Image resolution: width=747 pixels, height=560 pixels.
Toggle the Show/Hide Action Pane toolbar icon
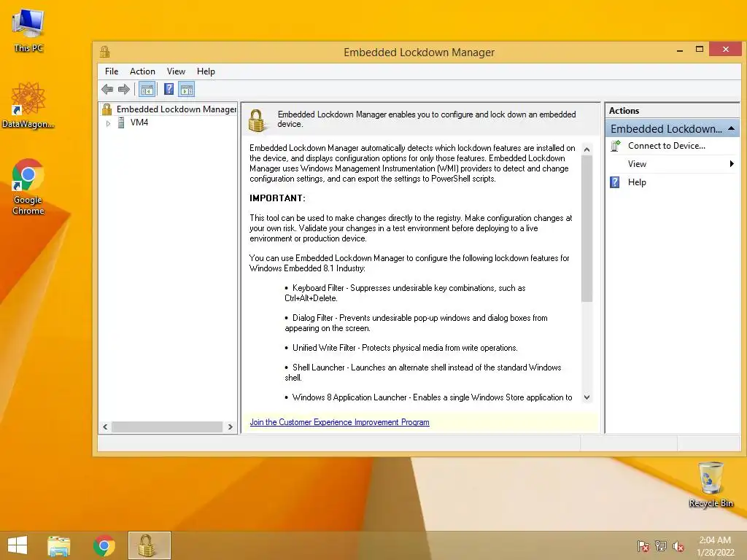click(x=187, y=89)
